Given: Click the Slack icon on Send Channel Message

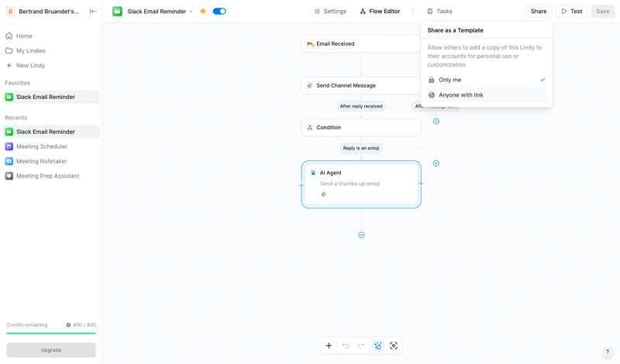Looking at the screenshot, I should click(x=310, y=85).
